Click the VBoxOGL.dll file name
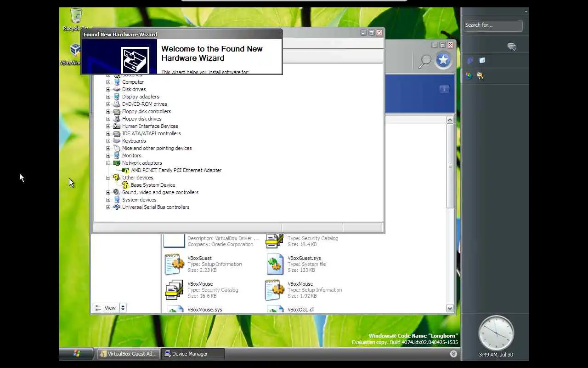This screenshot has width=588, height=368. point(301,310)
